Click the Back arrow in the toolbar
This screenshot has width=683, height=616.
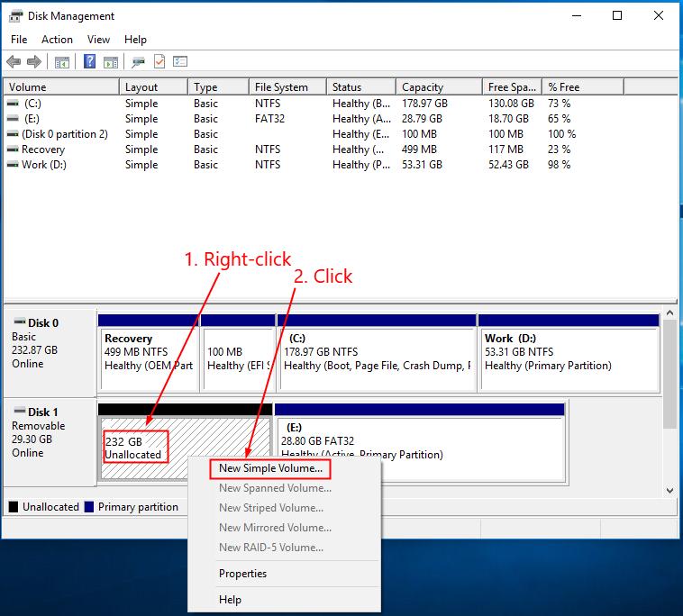(14, 62)
